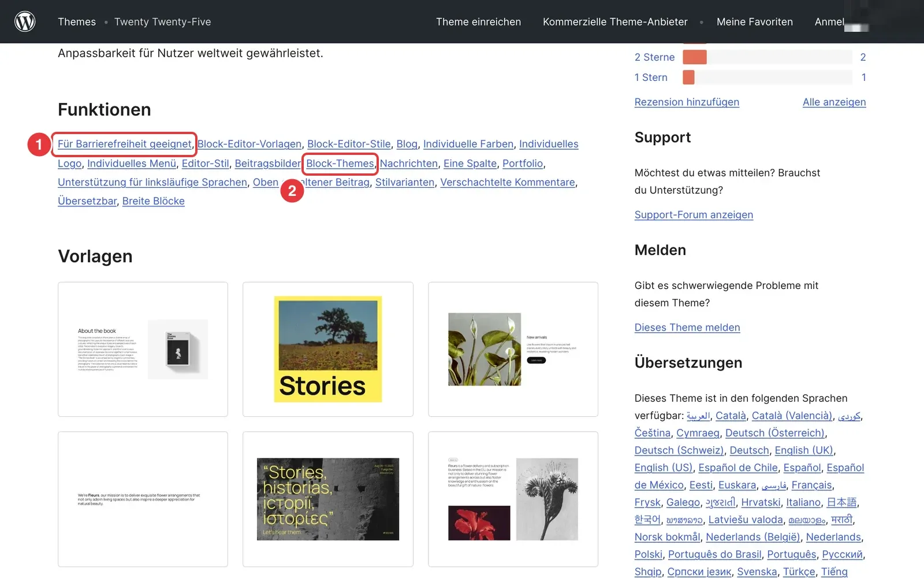Click 'Unterstützung für linksläufige Sprachen' link
This screenshot has width=924, height=578.
point(152,182)
